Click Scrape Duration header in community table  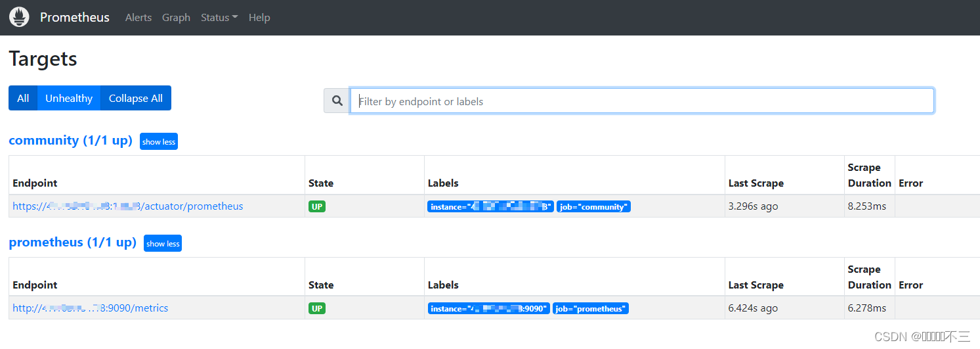point(870,175)
